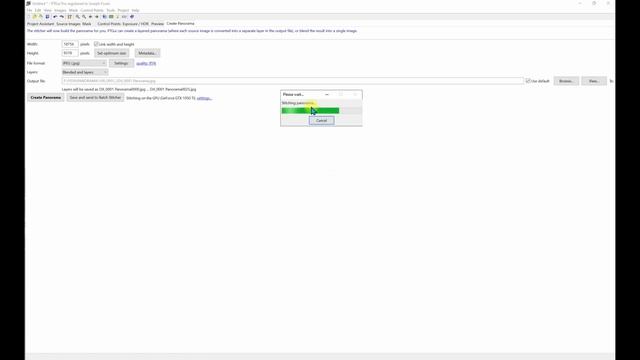640x360 pixels.
Task: Click the Set optimum size button
Action: pyautogui.click(x=111, y=53)
